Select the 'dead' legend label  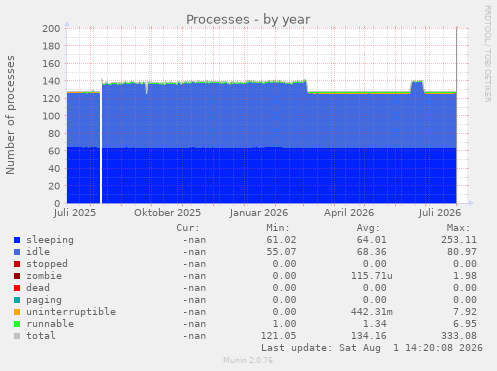38,288
